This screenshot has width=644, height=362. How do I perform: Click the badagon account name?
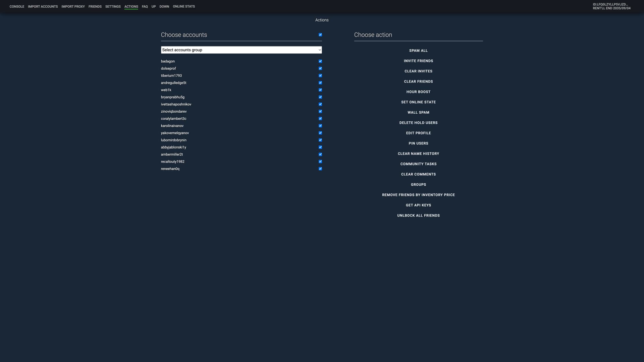tap(168, 61)
